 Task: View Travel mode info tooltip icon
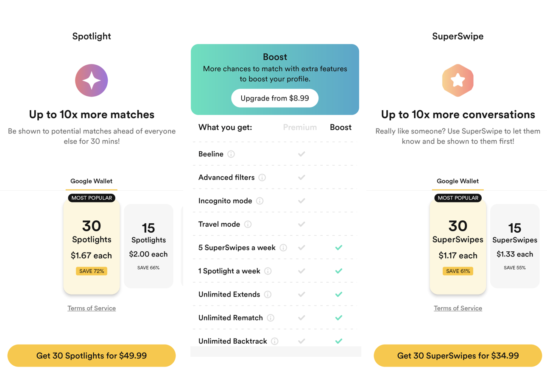tap(248, 224)
